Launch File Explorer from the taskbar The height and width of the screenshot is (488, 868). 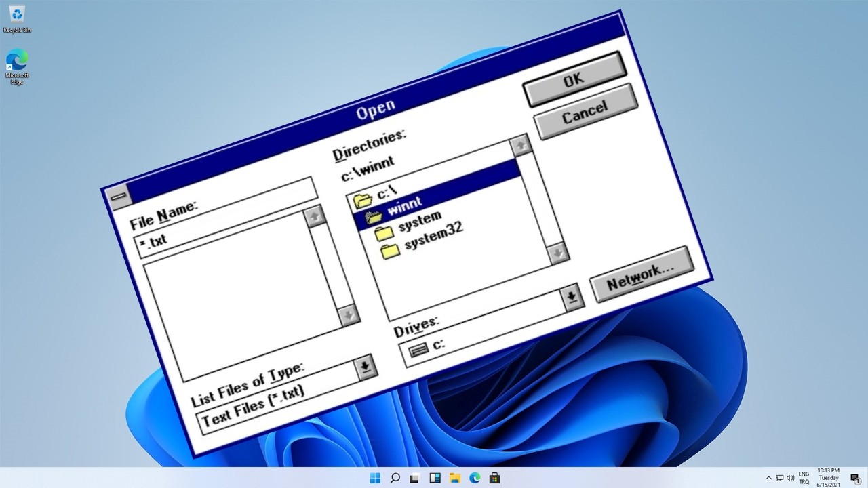click(454, 478)
